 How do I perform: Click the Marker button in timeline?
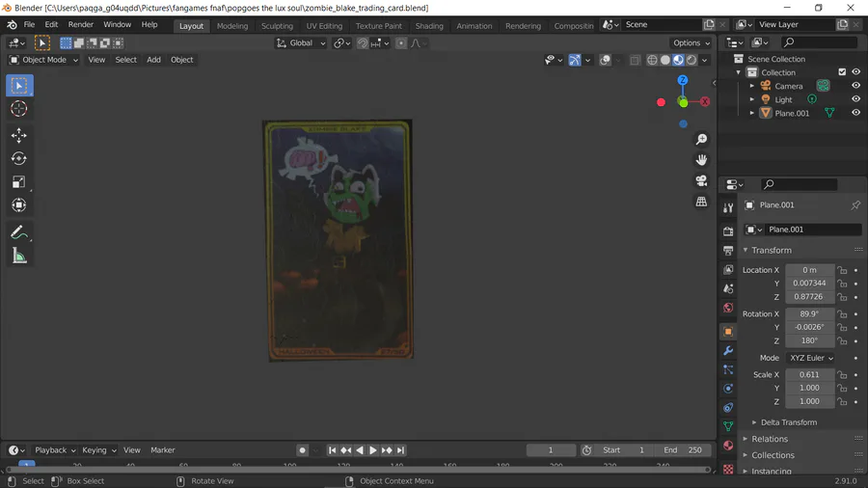click(x=163, y=450)
